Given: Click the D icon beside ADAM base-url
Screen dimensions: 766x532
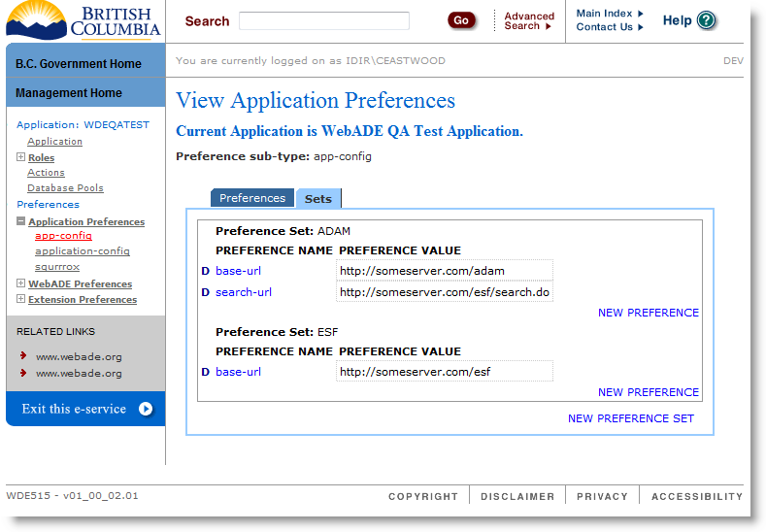Looking at the screenshot, I should click(205, 271).
